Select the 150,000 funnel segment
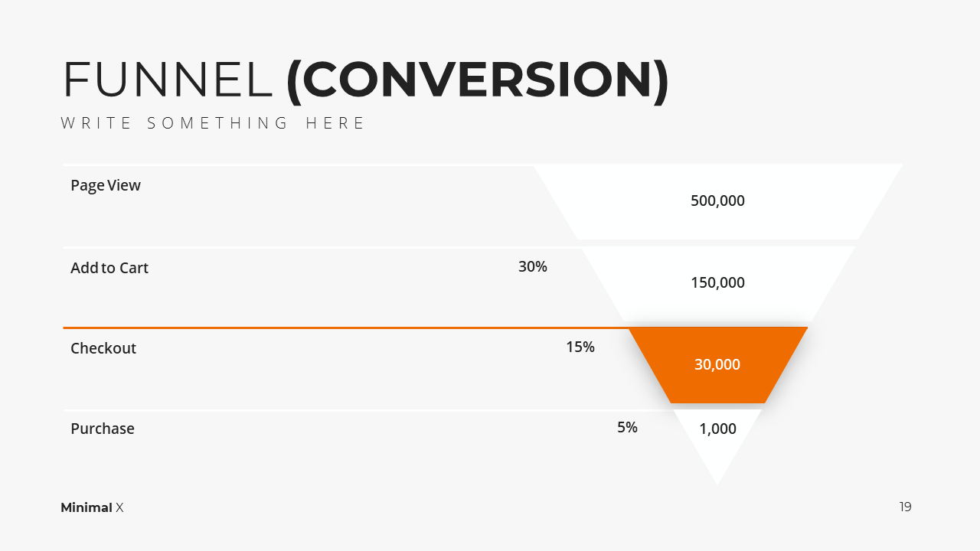 tap(717, 283)
